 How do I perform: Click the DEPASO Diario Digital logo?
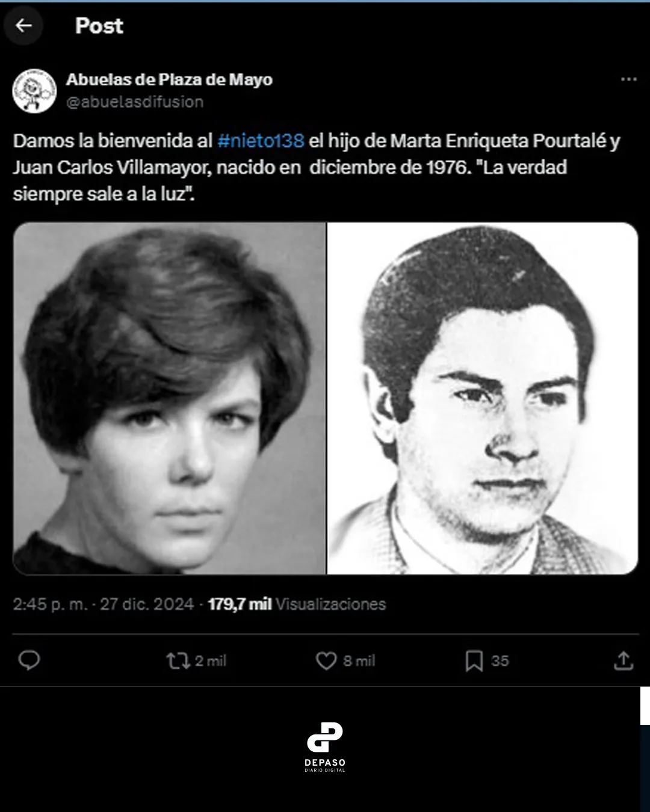(325, 747)
